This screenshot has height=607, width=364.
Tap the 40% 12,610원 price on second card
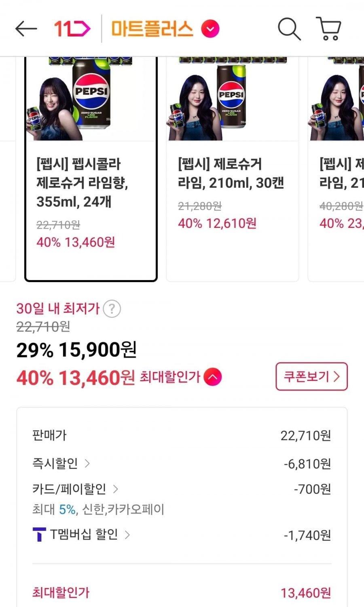click(x=217, y=223)
